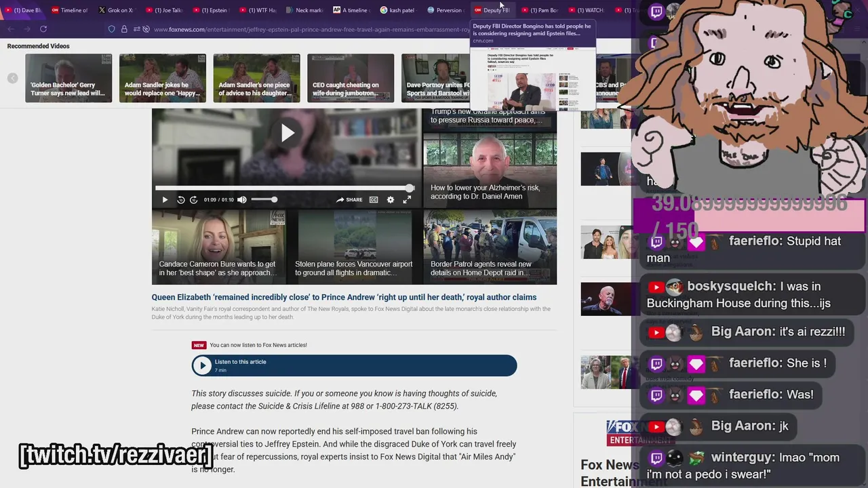Open Adam Sandler's advice to daughter video
This screenshot has height=488, width=868.
256,78
